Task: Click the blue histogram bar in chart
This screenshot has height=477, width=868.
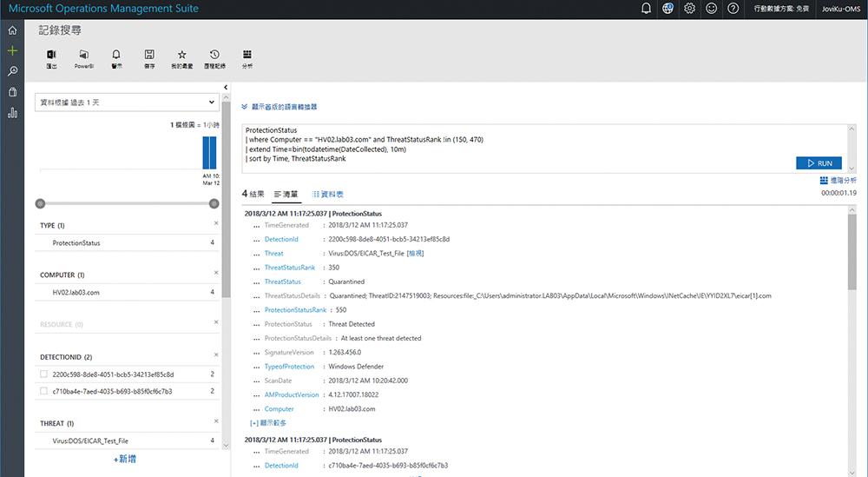Action: click(x=209, y=152)
